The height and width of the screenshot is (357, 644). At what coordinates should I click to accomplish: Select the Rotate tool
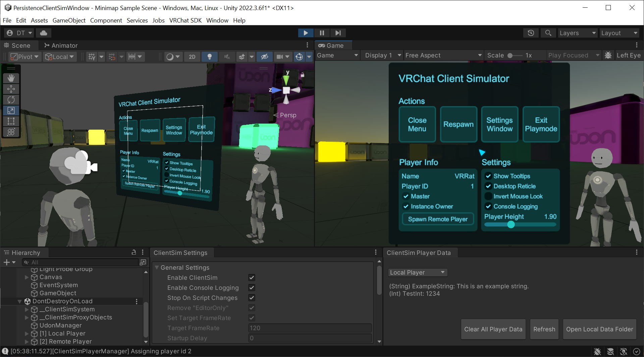(11, 100)
